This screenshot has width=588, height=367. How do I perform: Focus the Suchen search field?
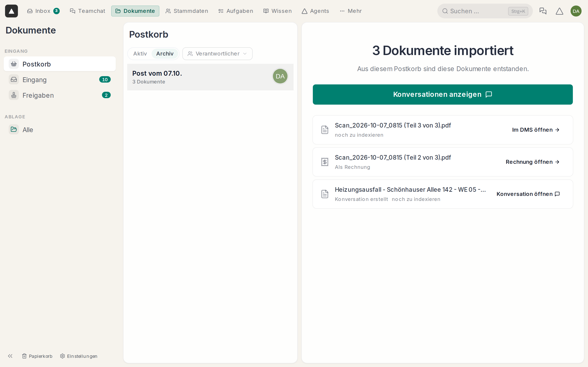[485, 11]
